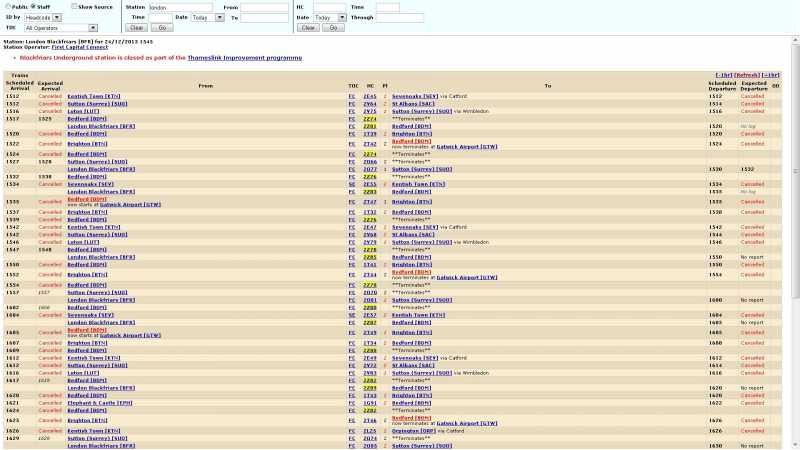The width and height of the screenshot is (800, 450).
Task: Select the Public radio button
Action: pos(8,7)
